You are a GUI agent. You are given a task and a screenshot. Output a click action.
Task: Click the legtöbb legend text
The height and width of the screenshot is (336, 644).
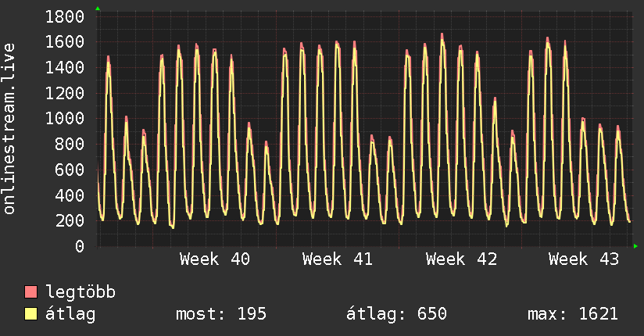tap(81, 292)
